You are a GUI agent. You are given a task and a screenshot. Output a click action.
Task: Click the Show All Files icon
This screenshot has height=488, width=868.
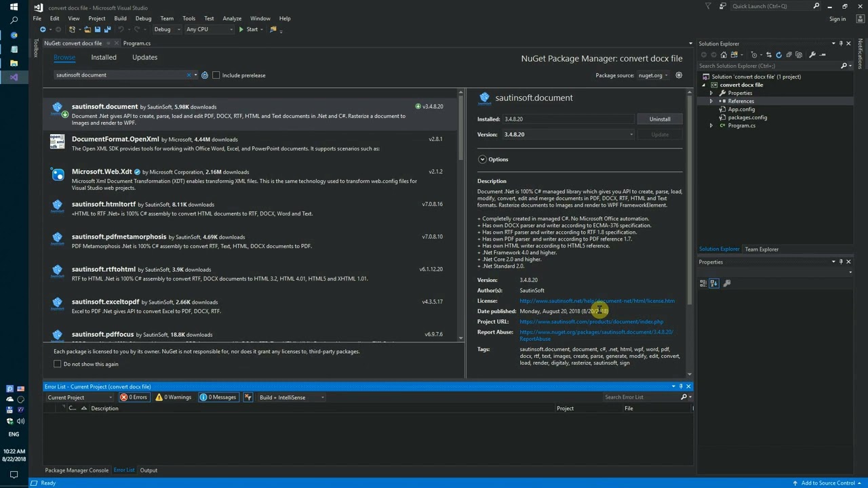[x=798, y=55]
